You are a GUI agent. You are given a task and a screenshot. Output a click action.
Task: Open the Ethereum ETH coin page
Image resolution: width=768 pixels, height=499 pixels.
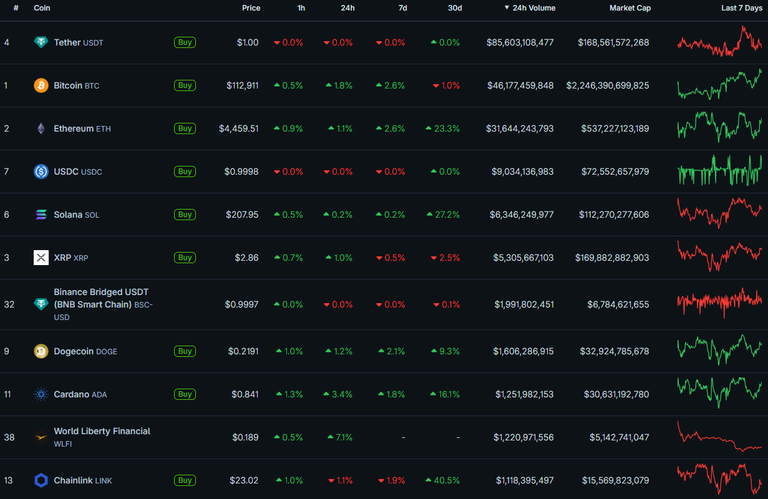(82, 129)
